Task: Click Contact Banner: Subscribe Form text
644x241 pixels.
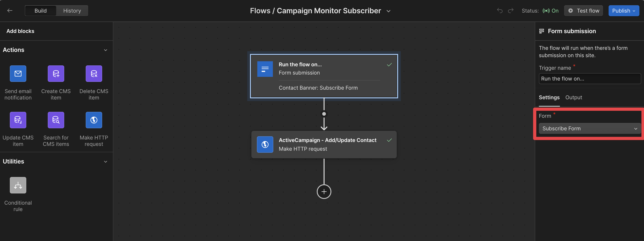Action: 318,88
